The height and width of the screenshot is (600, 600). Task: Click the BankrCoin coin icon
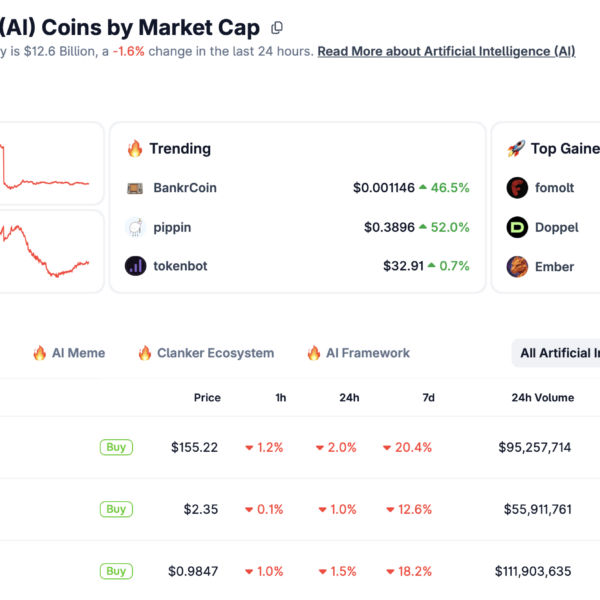[135, 187]
